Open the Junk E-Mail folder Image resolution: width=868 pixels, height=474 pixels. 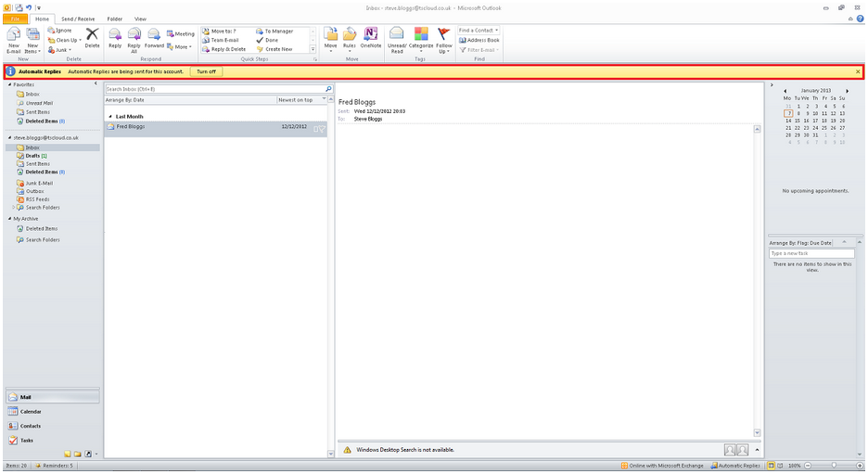[35, 183]
